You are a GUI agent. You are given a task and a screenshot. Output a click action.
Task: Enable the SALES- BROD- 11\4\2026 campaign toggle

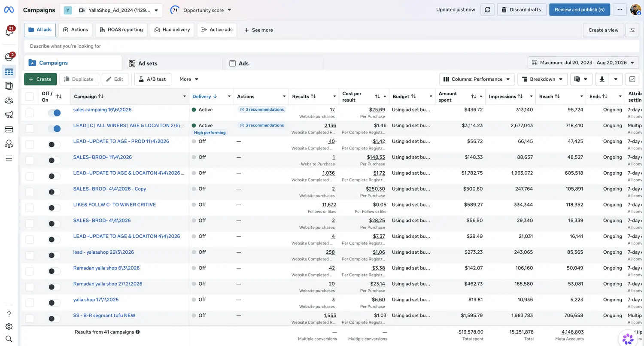point(55,161)
